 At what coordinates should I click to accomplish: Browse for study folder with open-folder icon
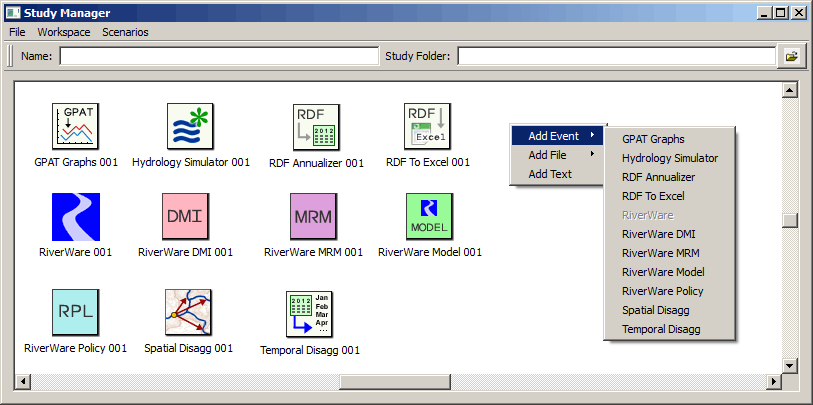[x=791, y=56]
